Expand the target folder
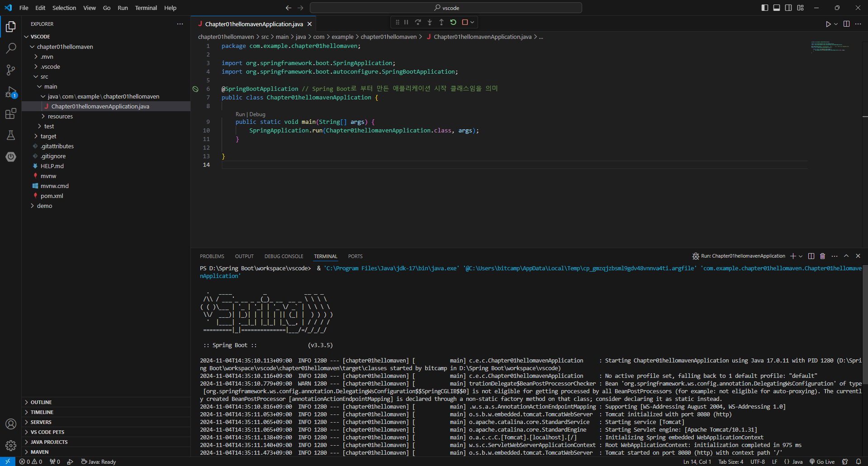 click(106, 136)
